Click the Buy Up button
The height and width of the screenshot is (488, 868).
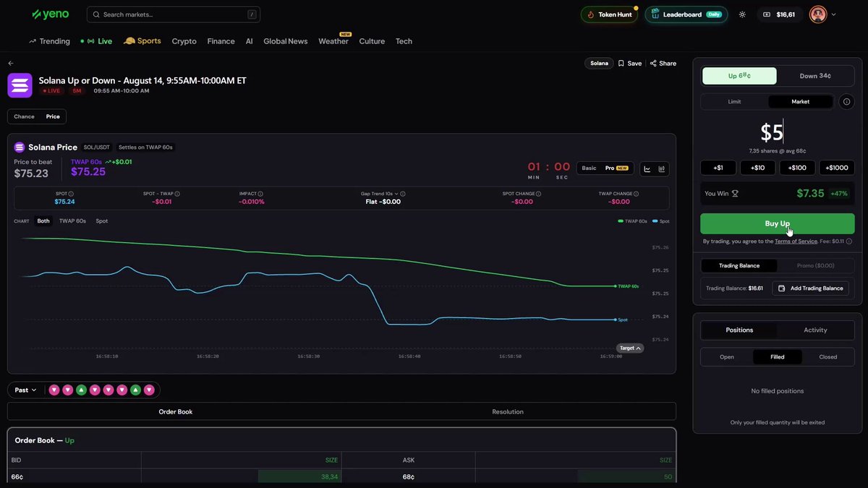[778, 223]
